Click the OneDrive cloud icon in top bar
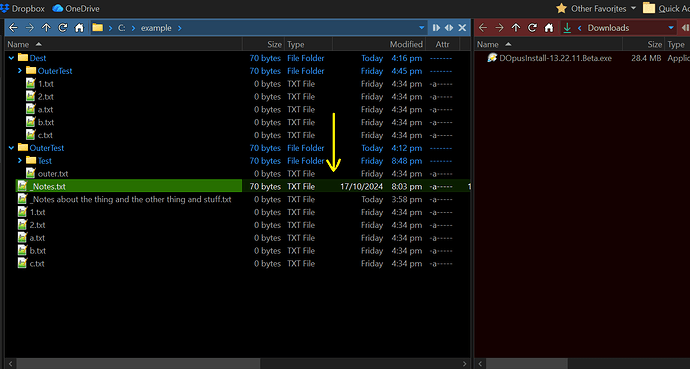The width and height of the screenshot is (690, 369). (x=57, y=8)
